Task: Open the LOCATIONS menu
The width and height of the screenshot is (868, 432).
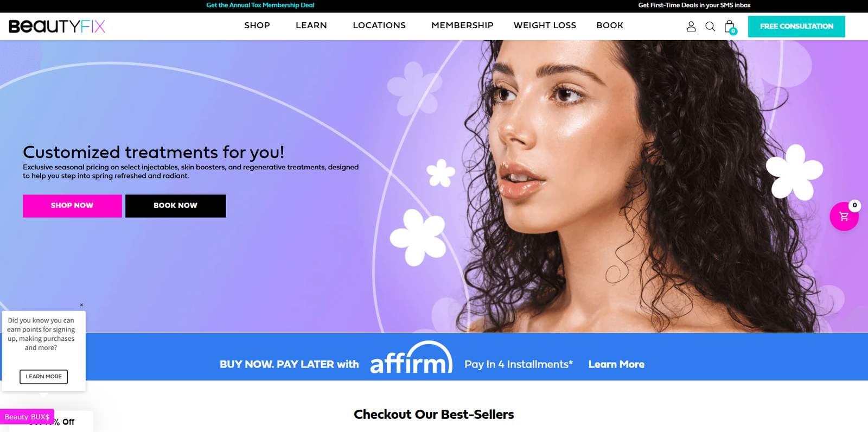Action: pos(379,26)
